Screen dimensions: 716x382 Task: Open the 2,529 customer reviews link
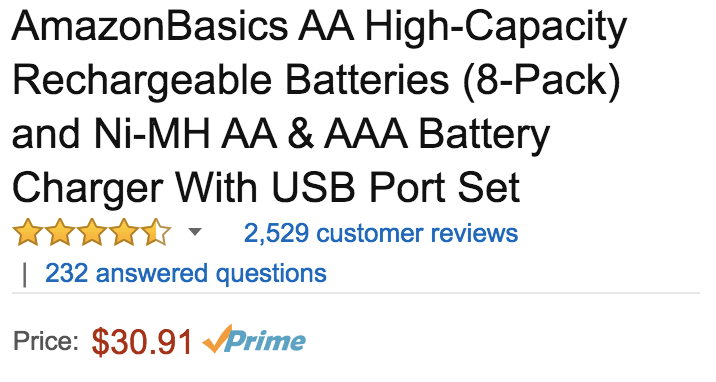click(381, 233)
